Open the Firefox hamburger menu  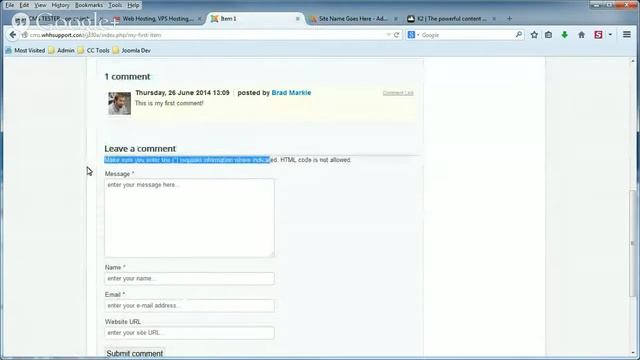627,35
